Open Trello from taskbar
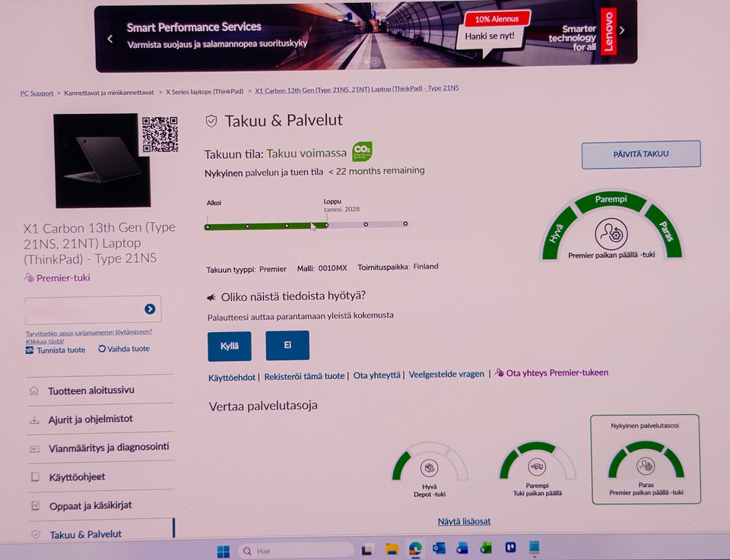730x560 pixels. click(510, 547)
